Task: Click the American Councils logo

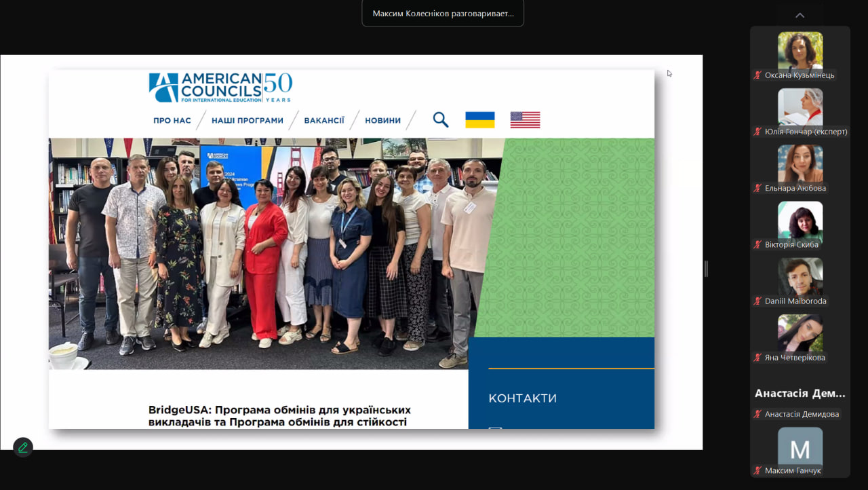Action: (220, 88)
